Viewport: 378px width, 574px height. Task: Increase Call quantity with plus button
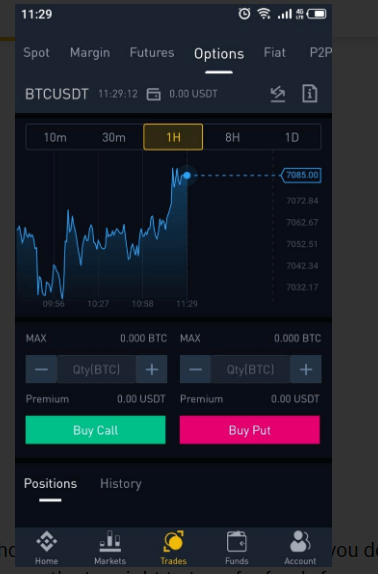point(152,369)
